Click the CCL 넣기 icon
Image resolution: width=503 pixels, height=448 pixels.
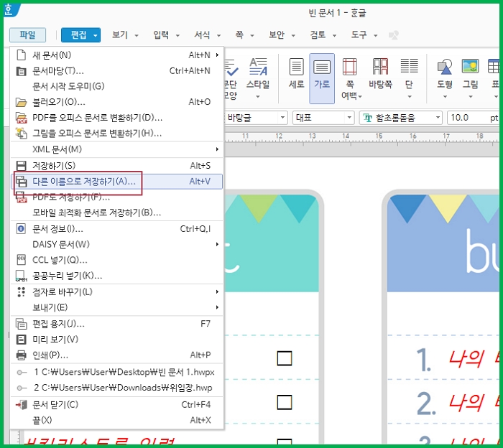tap(21, 260)
